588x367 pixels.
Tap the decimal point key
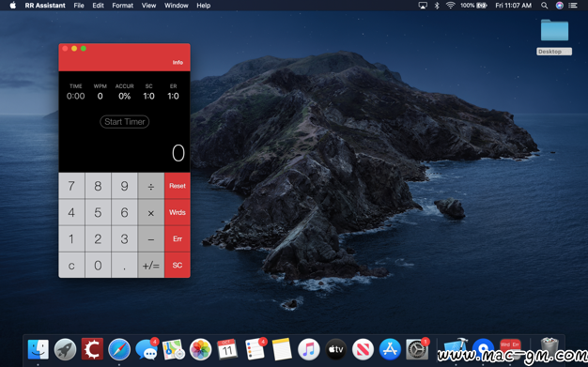(x=125, y=265)
